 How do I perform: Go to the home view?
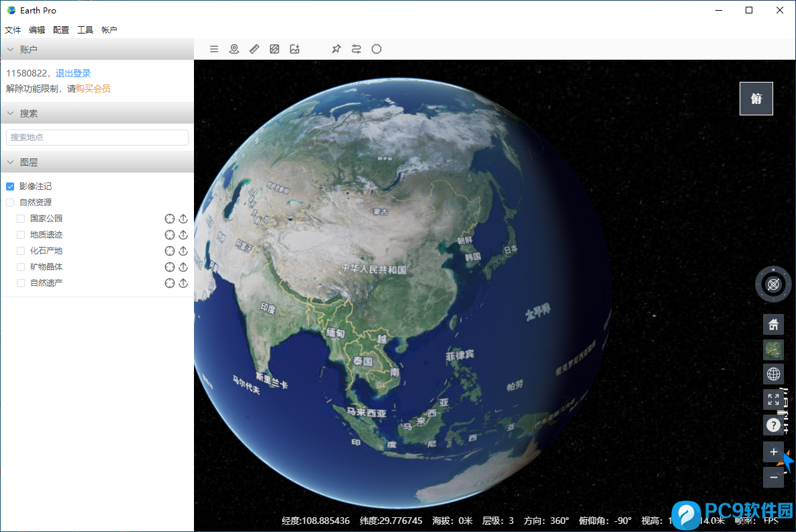pos(773,325)
